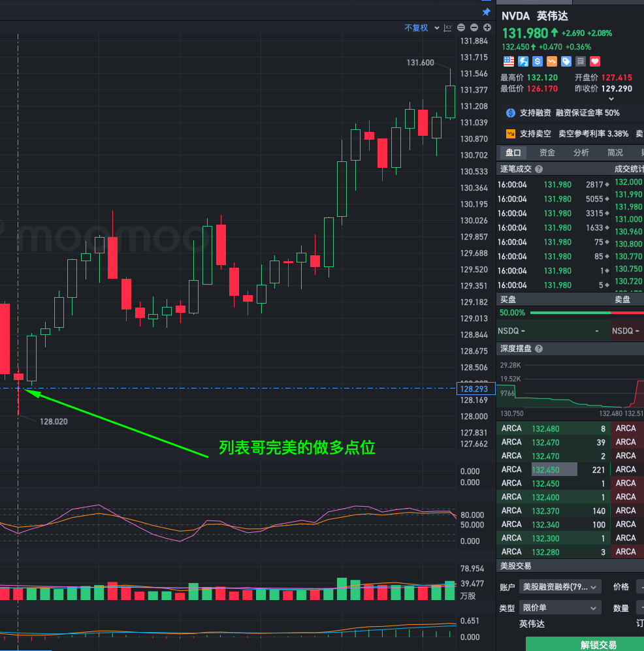The height and width of the screenshot is (651, 644).
Task: Switch to the 分析 tab
Action: [581, 153]
